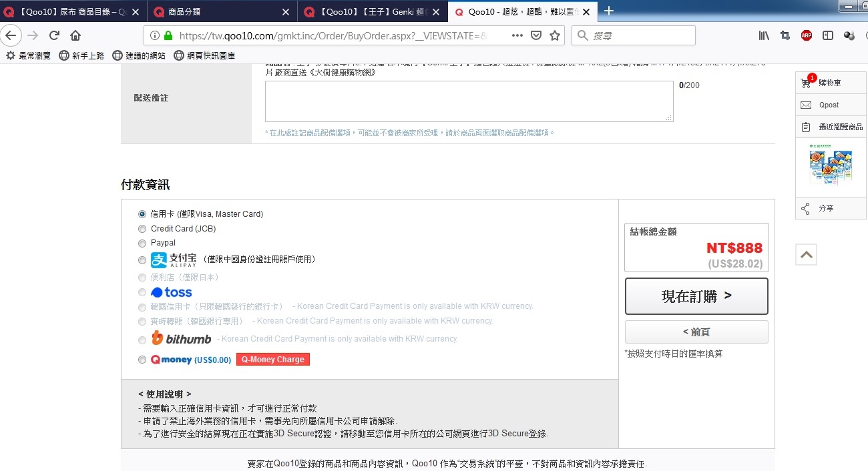Click the browser search 搜尋 box
The height and width of the screenshot is (471, 868).
633,35
